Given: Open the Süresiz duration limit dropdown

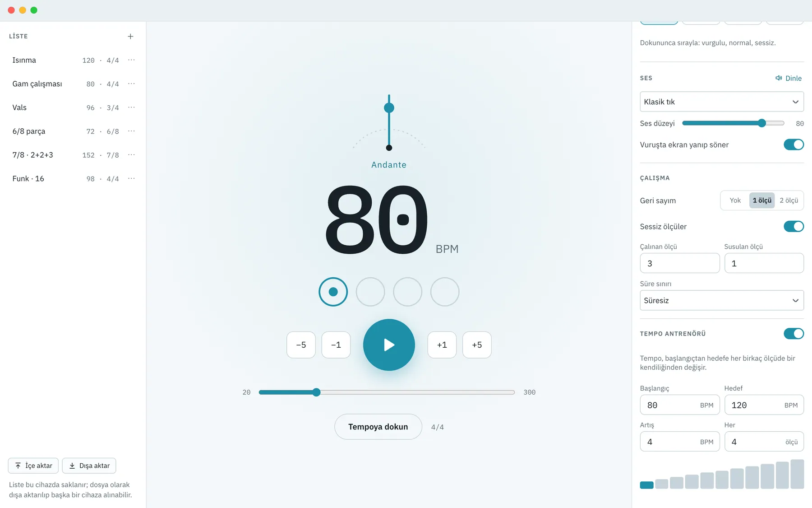Looking at the screenshot, I should tap(722, 300).
